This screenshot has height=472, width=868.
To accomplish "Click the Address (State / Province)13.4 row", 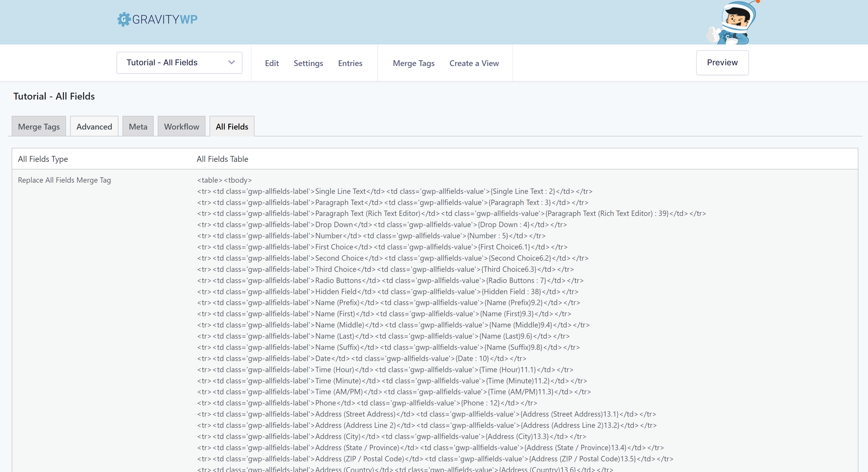I will pyautogui.click(x=431, y=448).
